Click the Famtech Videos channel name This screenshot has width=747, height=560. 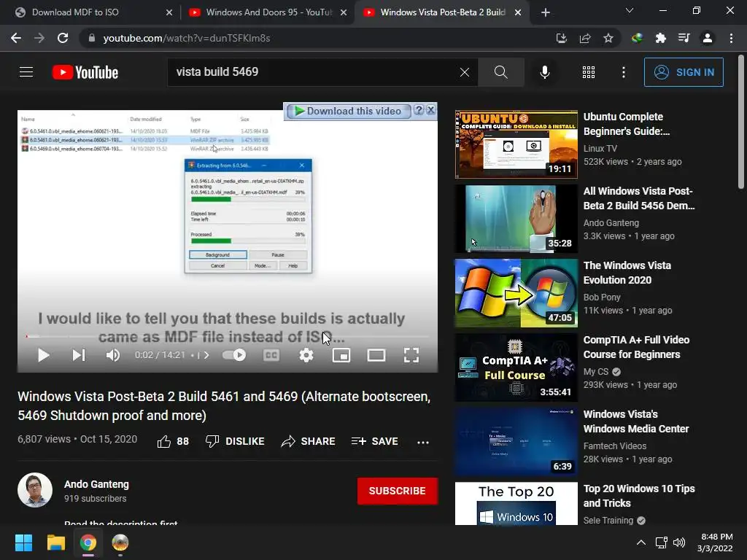pyautogui.click(x=615, y=446)
